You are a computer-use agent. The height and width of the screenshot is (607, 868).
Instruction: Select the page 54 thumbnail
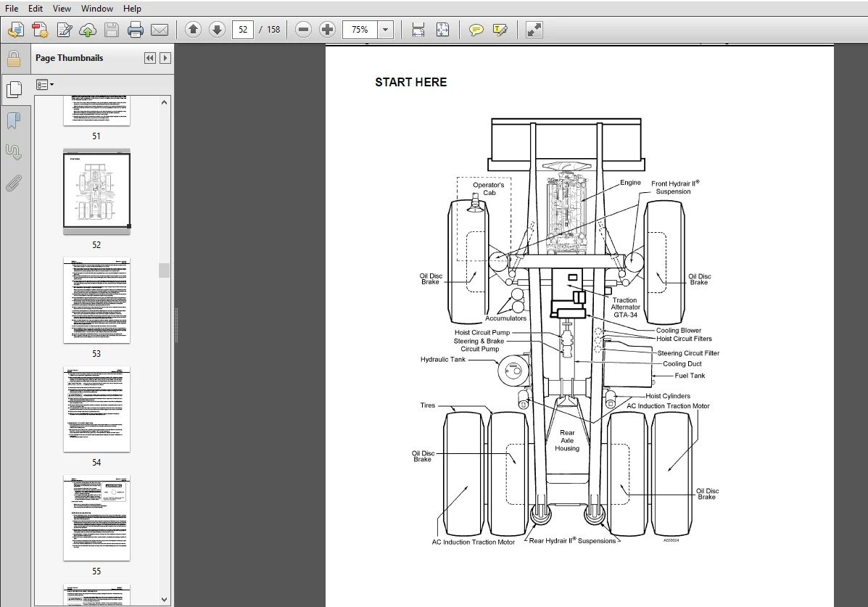coord(96,409)
